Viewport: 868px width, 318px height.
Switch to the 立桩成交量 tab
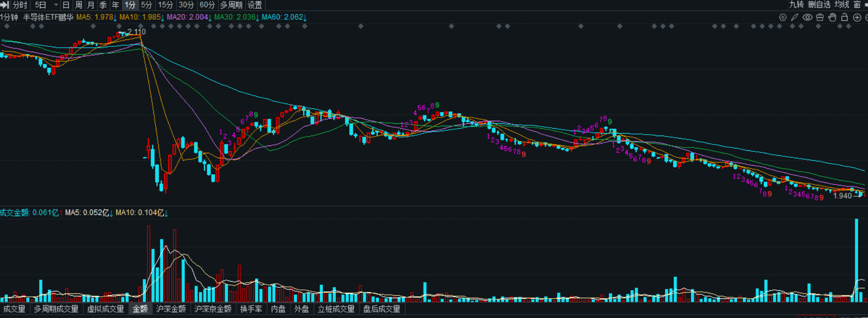(x=336, y=309)
